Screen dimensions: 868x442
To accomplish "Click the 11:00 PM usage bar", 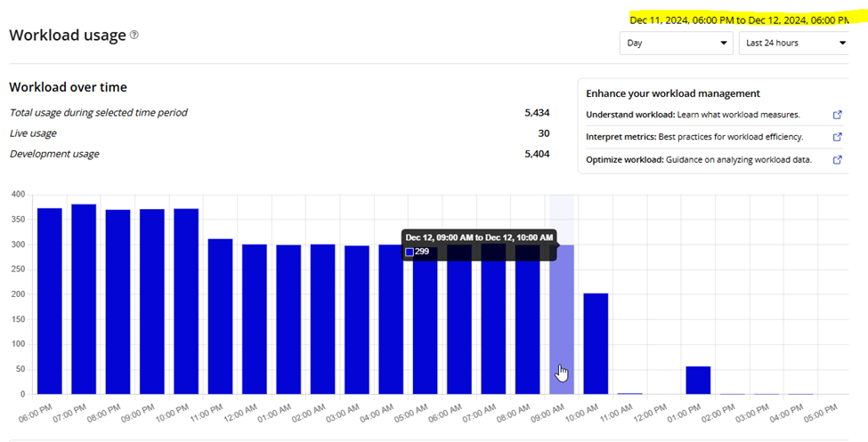I will pyautogui.click(x=220, y=317).
